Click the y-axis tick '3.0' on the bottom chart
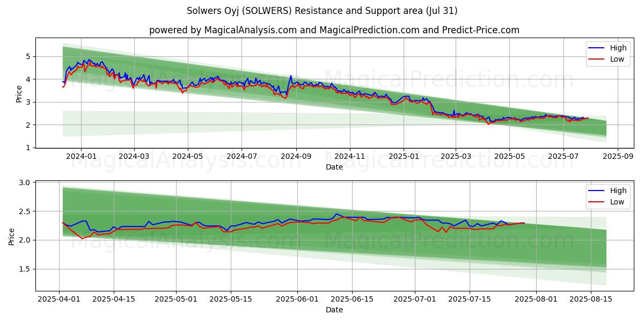644x322 pixels. click(x=25, y=183)
